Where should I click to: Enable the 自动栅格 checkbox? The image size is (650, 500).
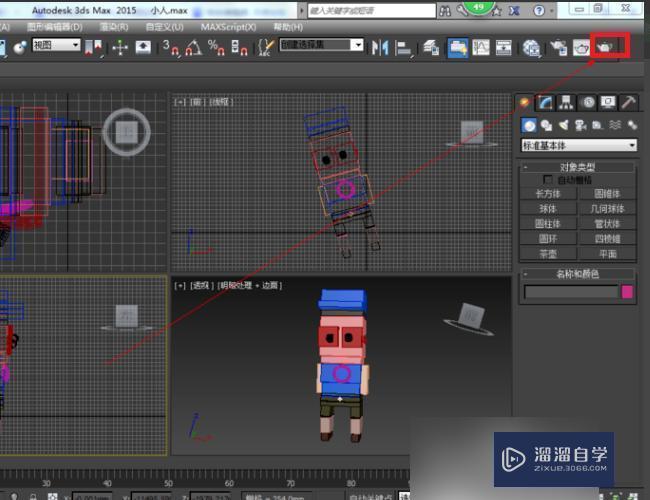coord(546,179)
